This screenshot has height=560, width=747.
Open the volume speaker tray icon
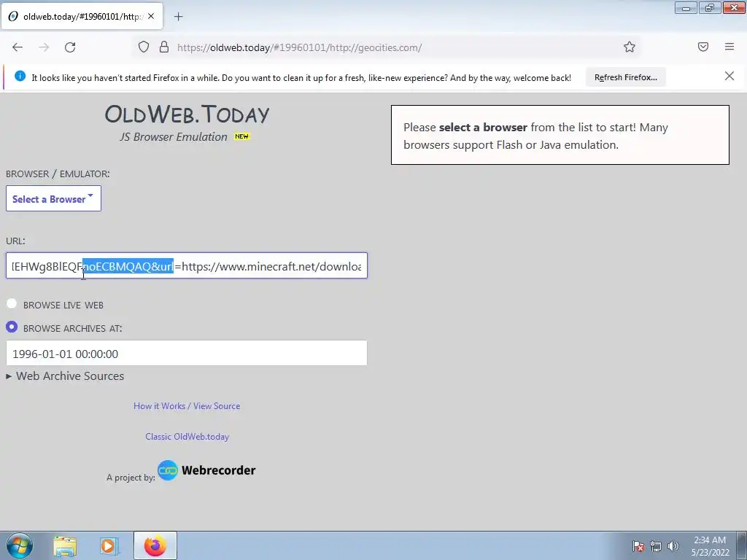coord(673,546)
